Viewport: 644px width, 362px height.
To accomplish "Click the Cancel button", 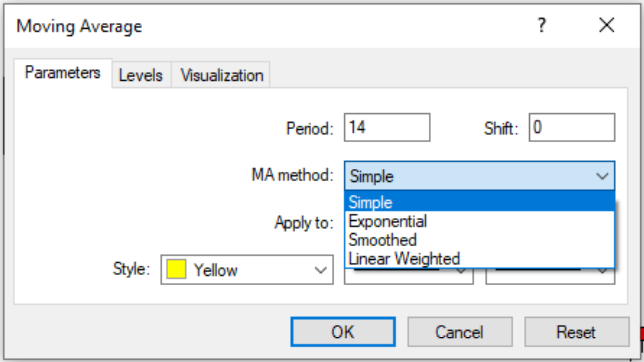I will coord(460,332).
